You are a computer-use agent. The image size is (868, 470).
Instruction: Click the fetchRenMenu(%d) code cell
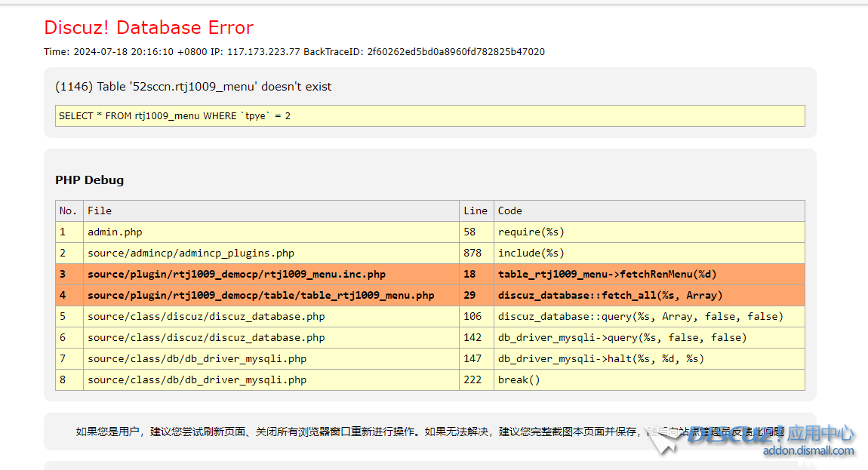click(607, 274)
